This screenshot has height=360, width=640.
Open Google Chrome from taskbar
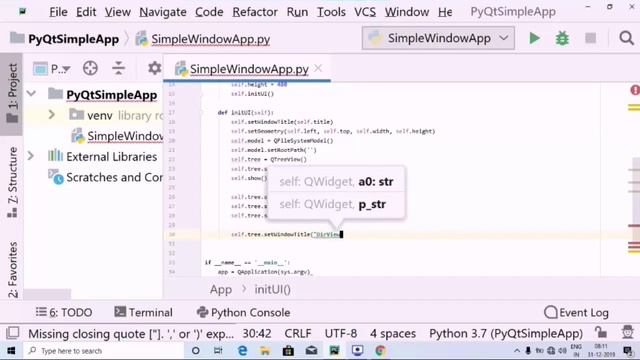coord(380,351)
